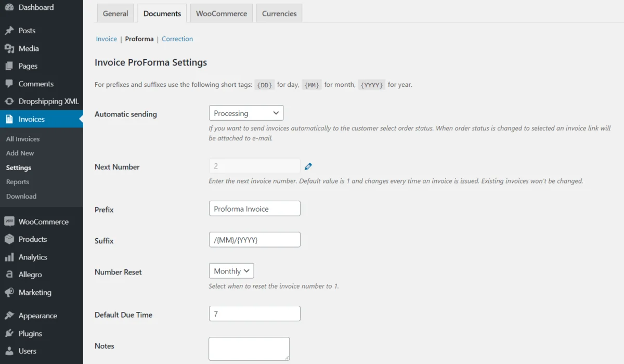Change the Monthly reset selection
The image size is (624, 364).
(x=231, y=270)
